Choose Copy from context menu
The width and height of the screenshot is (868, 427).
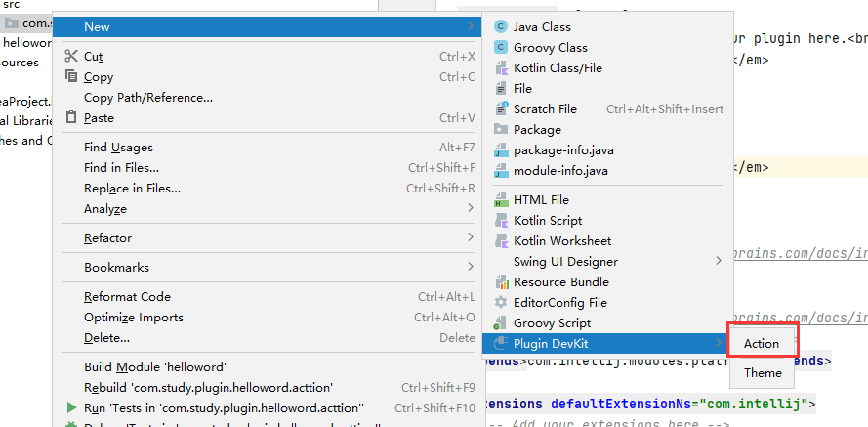268,76
